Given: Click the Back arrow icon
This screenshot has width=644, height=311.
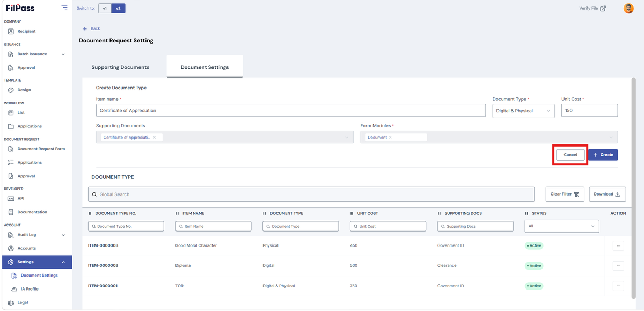Looking at the screenshot, I should point(85,28).
